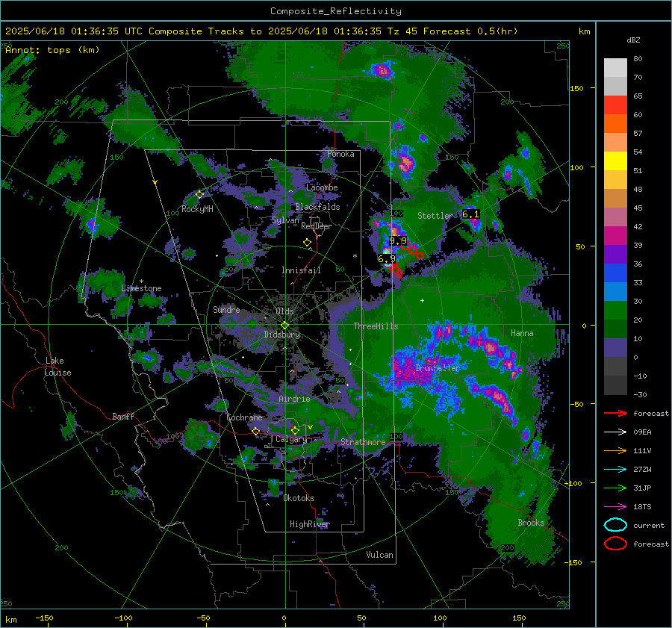Click the Drumheller city label
Image resolution: width=672 pixels, height=628 pixels.
pos(438,368)
